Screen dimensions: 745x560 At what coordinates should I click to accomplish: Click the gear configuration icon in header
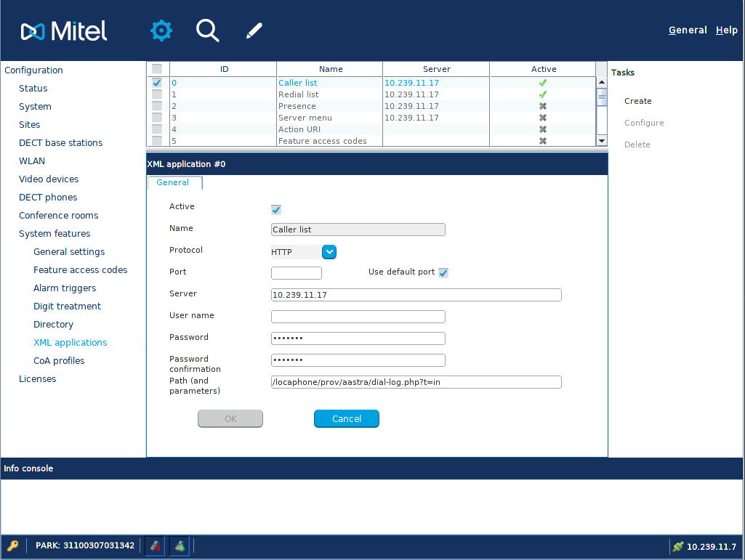tap(161, 31)
